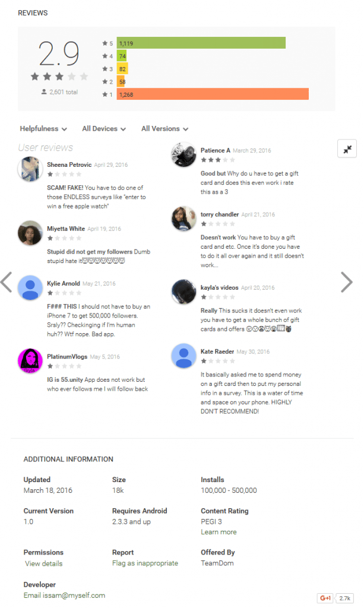This screenshot has height=608, width=364.
Task: Click Kate Raeder's blue avatar icon
Action: [183, 356]
